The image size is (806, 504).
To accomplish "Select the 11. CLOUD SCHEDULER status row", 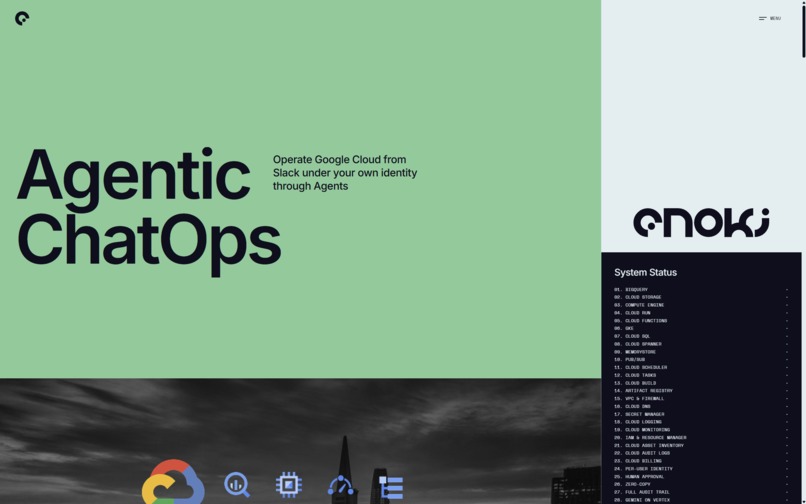I will click(x=701, y=368).
